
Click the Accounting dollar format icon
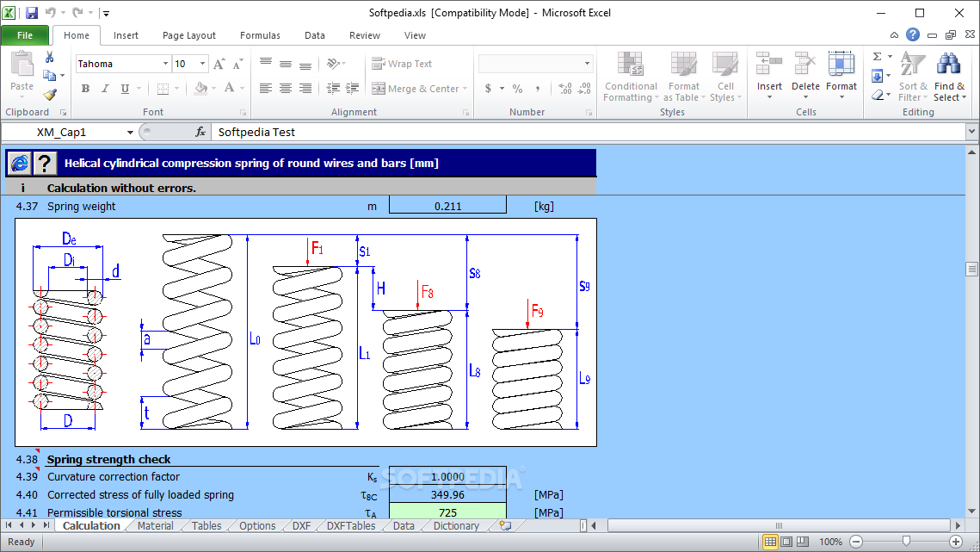point(488,89)
